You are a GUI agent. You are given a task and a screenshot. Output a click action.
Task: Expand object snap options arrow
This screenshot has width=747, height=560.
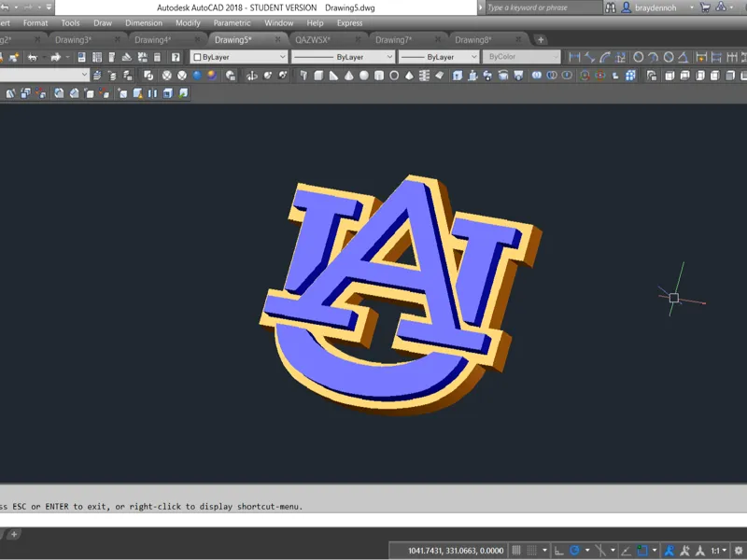point(655,551)
